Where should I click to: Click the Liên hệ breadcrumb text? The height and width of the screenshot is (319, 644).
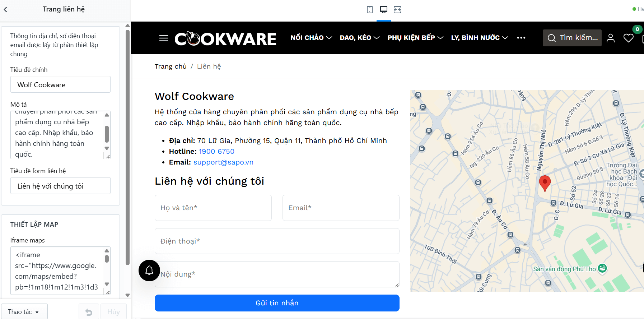(x=209, y=66)
